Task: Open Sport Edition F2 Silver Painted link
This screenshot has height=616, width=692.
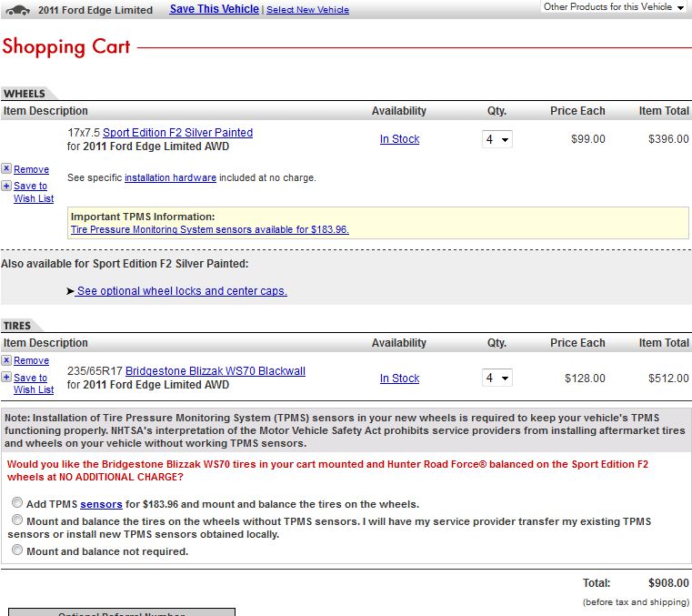Action: click(x=177, y=133)
